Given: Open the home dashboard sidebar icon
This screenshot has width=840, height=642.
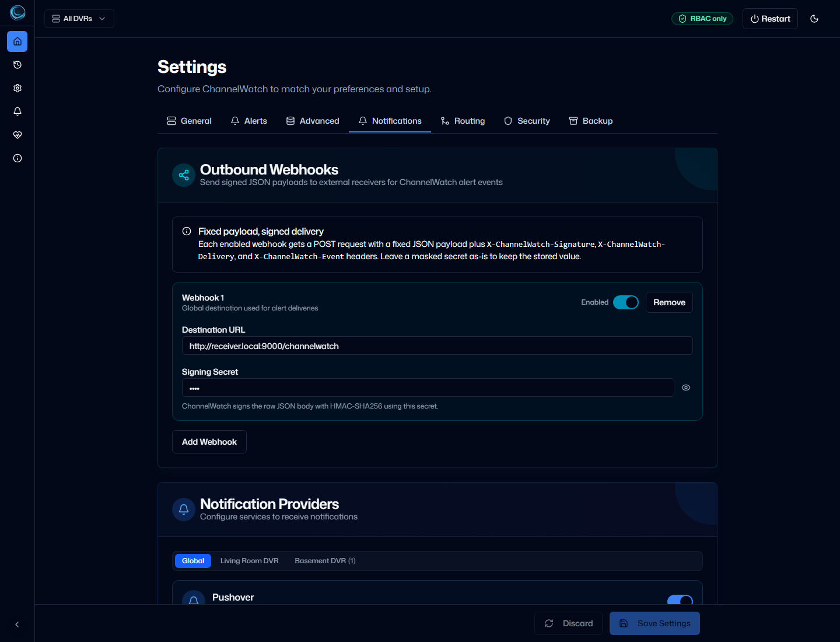Looking at the screenshot, I should (x=17, y=41).
